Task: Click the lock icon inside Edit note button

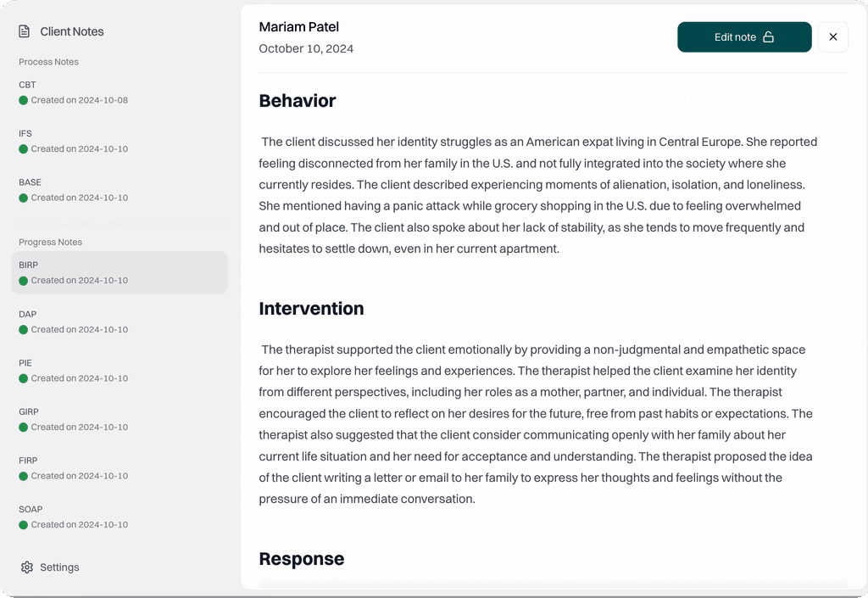Action: tap(770, 36)
